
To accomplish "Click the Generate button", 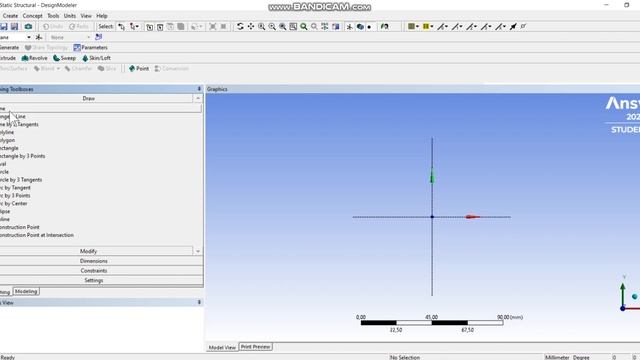I will tap(9, 47).
